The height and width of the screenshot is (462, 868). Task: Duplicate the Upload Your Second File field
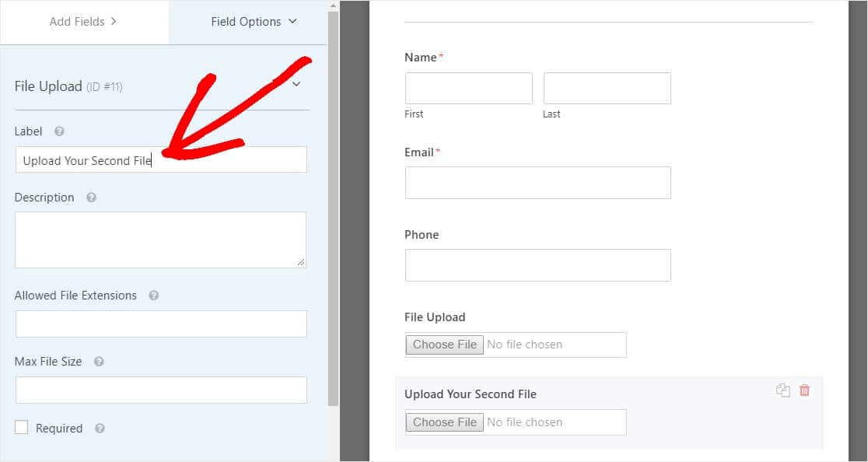click(782, 390)
